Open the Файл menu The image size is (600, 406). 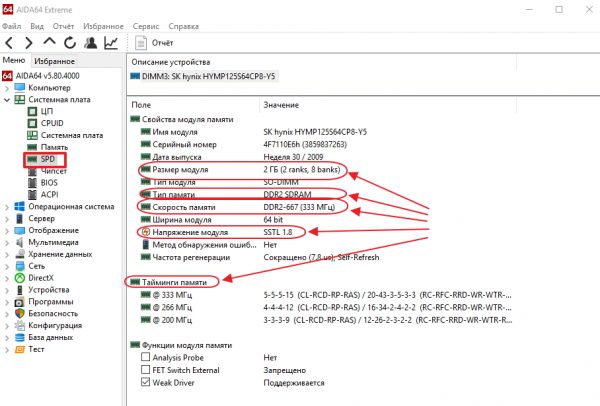pos(11,26)
